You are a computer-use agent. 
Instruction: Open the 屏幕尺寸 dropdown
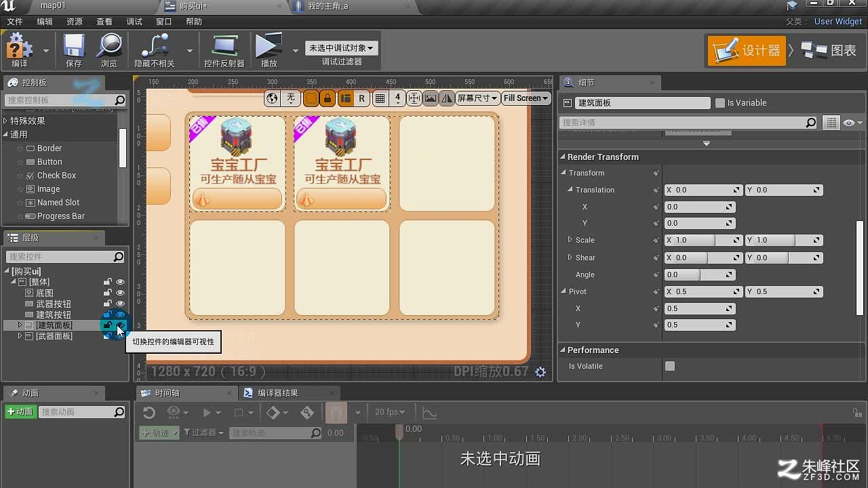click(x=477, y=98)
